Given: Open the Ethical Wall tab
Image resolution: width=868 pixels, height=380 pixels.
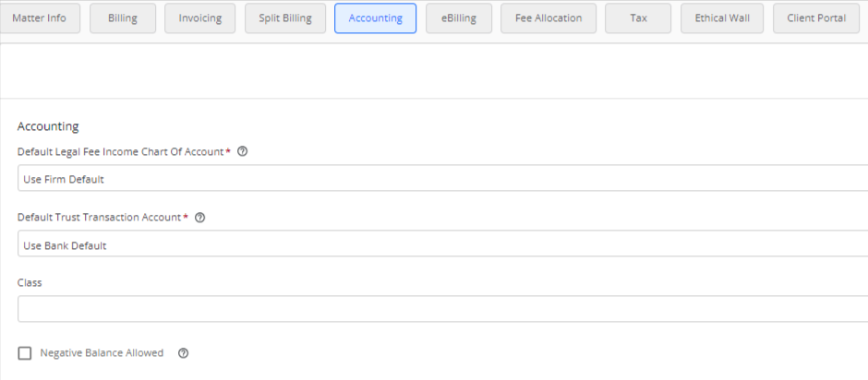Looking at the screenshot, I should [x=722, y=18].
